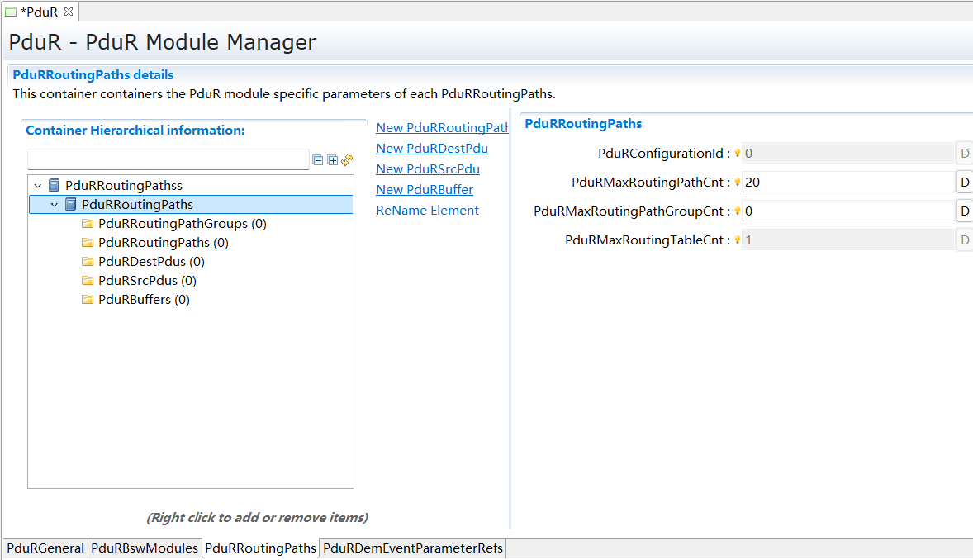Click the New PduRDestPdu link

tap(432, 148)
